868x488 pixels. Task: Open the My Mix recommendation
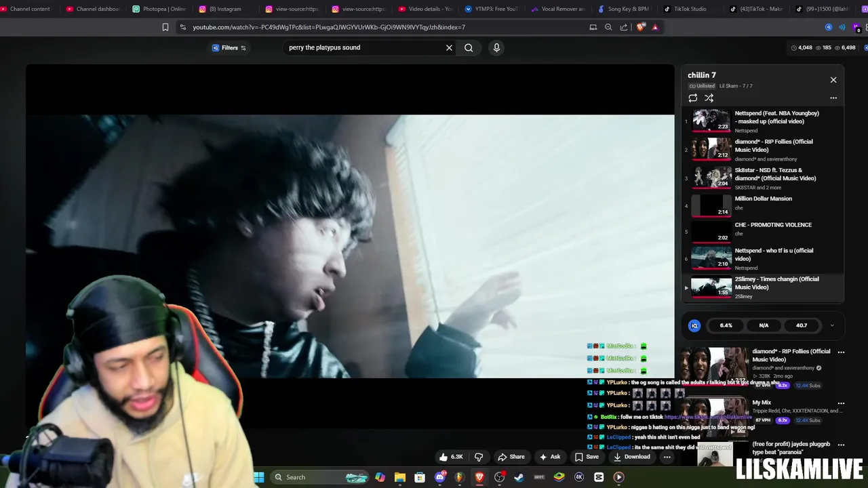[762, 403]
